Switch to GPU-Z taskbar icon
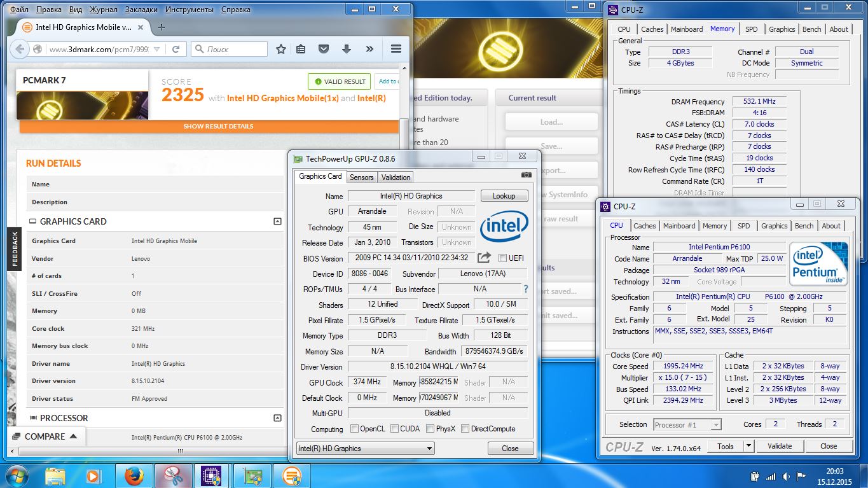This screenshot has width=868, height=488. (252, 475)
